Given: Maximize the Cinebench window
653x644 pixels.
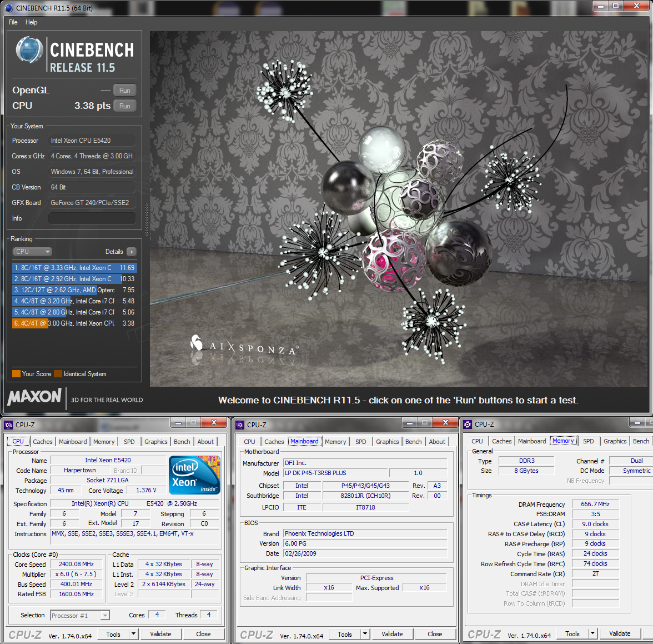Looking at the screenshot, I should click(x=616, y=6).
